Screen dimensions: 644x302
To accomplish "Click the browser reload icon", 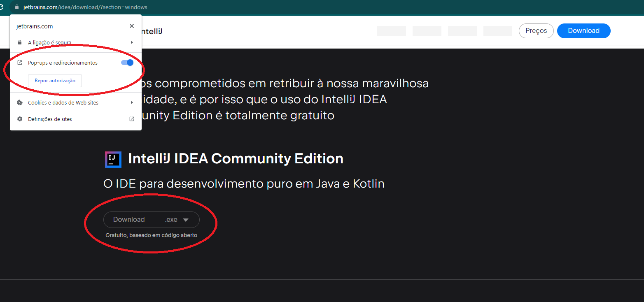I will coord(2,7).
